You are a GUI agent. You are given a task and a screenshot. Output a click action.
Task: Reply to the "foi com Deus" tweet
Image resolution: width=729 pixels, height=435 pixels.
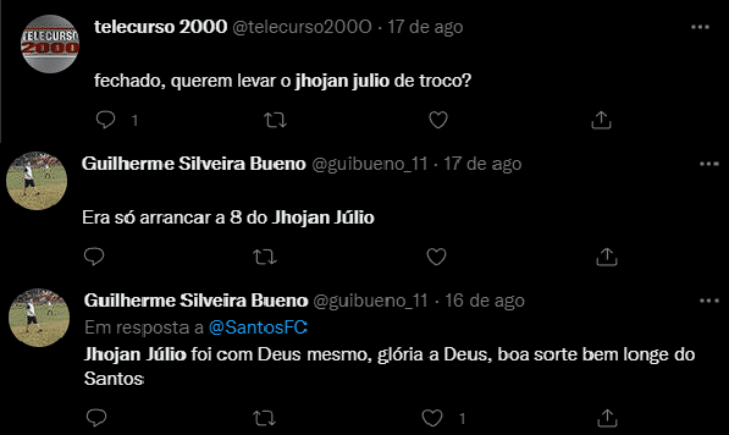point(95,416)
